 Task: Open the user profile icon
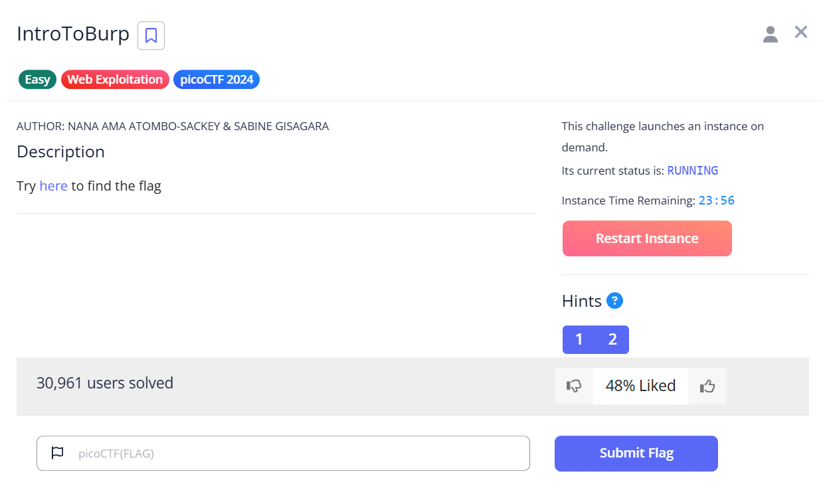[x=771, y=35]
